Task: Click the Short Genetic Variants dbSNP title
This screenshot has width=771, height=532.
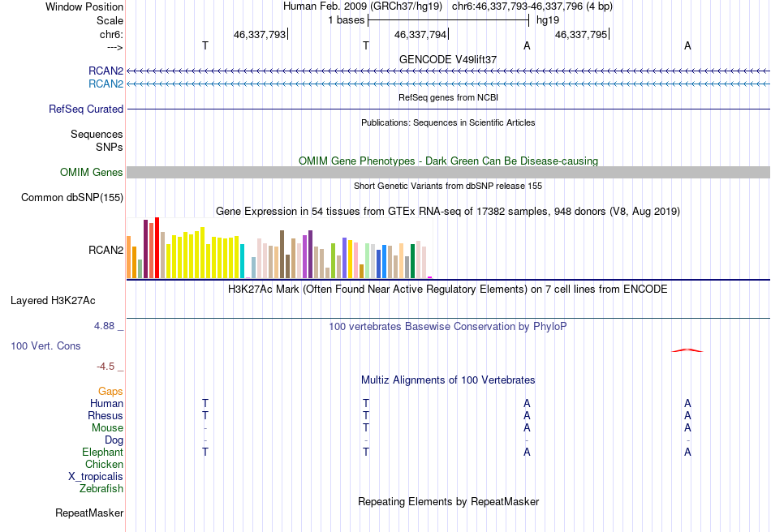Action: click(x=448, y=186)
